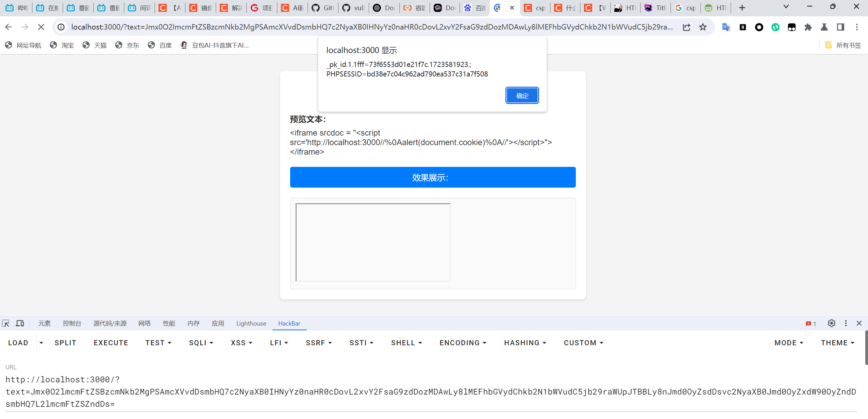This screenshot has width=868, height=419.
Task: Expand the ENCODING dropdown
Action: 463,343
